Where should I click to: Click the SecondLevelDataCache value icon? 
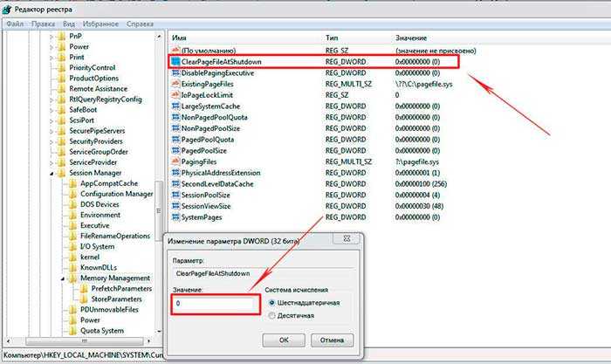tap(175, 184)
